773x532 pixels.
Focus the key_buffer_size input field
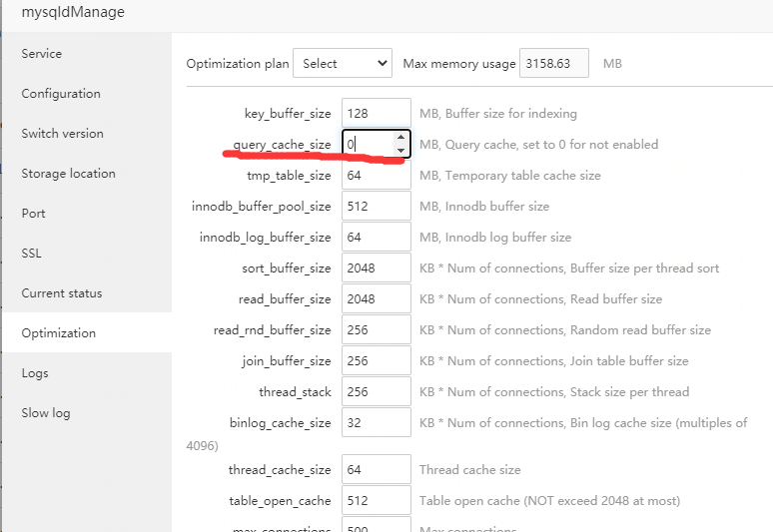[377, 113]
